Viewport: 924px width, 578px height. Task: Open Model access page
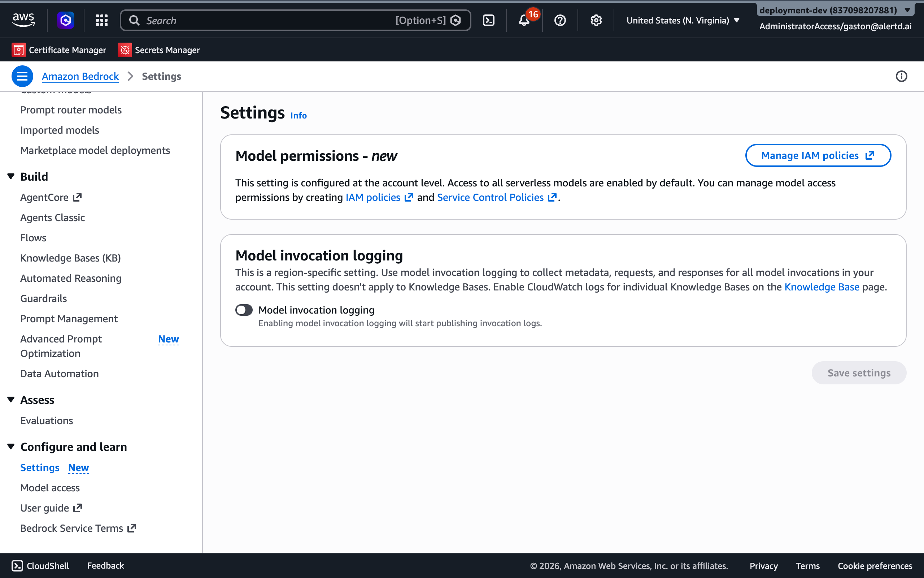[x=50, y=488]
